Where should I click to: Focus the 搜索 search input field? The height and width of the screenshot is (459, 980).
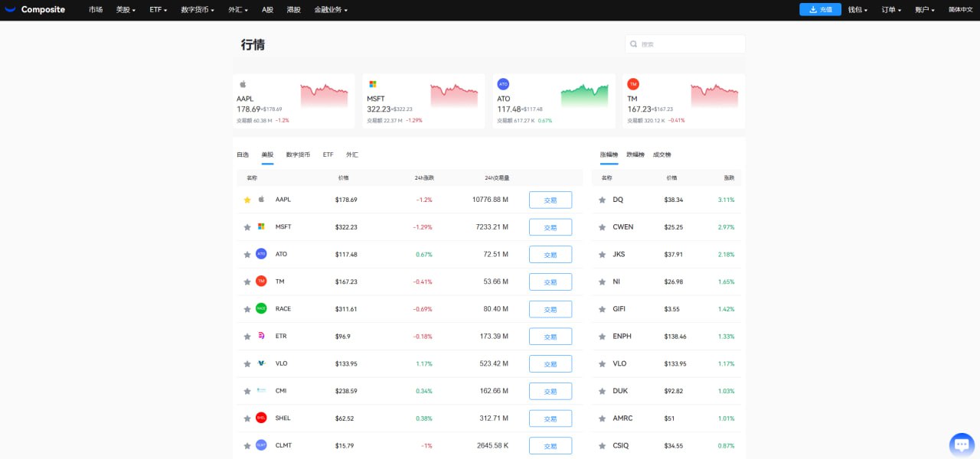pos(689,44)
